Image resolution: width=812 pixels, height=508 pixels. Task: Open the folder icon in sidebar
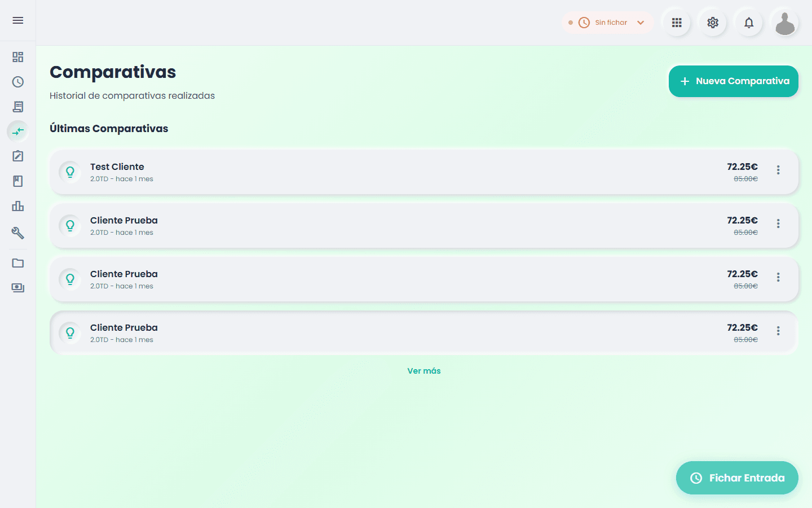[18, 263]
